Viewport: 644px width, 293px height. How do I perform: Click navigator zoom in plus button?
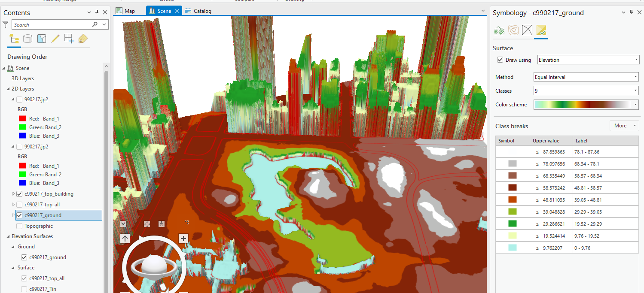(183, 239)
